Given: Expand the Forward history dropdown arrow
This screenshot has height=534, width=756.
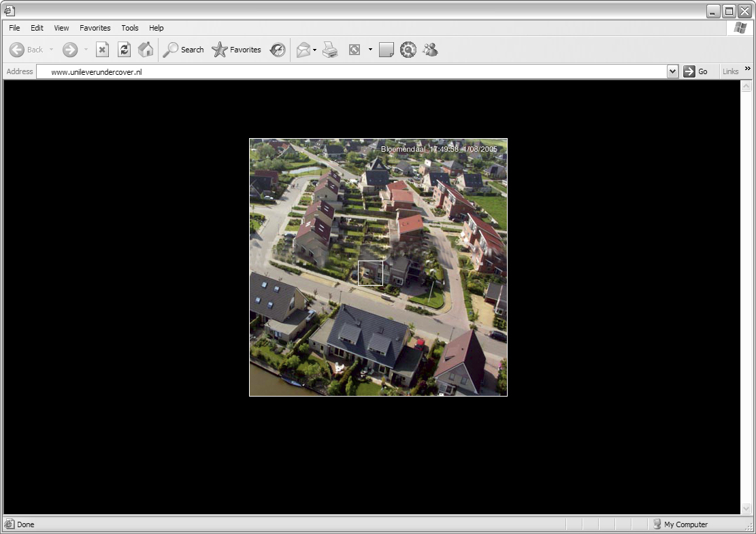Looking at the screenshot, I should tap(86, 50).
